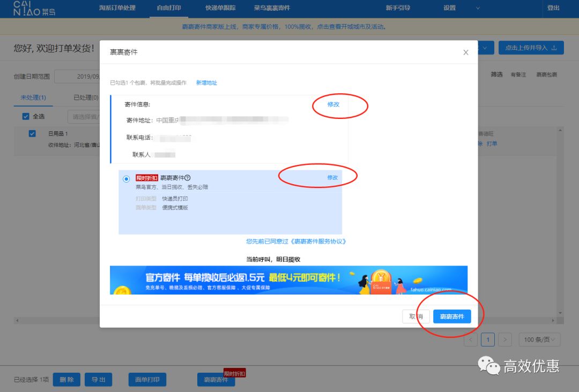This screenshot has width=579, height=392.
Task: Click the horizontal scrollbar left arrow
Action: click(17, 320)
